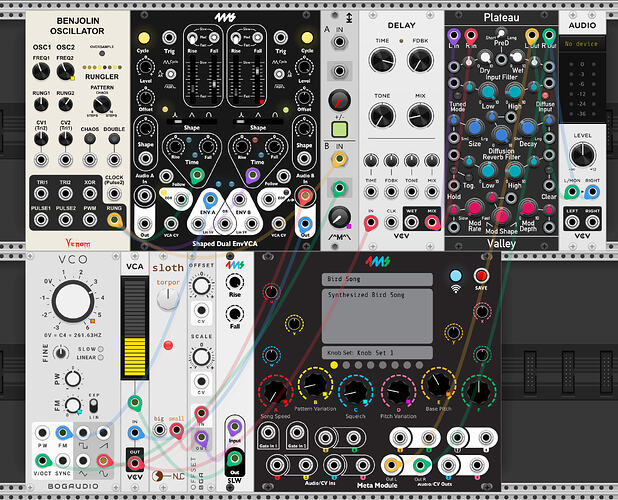Image resolution: width=618 pixels, height=500 pixels.
Task: Click the Decay knob on Plateau
Action: 527,127
